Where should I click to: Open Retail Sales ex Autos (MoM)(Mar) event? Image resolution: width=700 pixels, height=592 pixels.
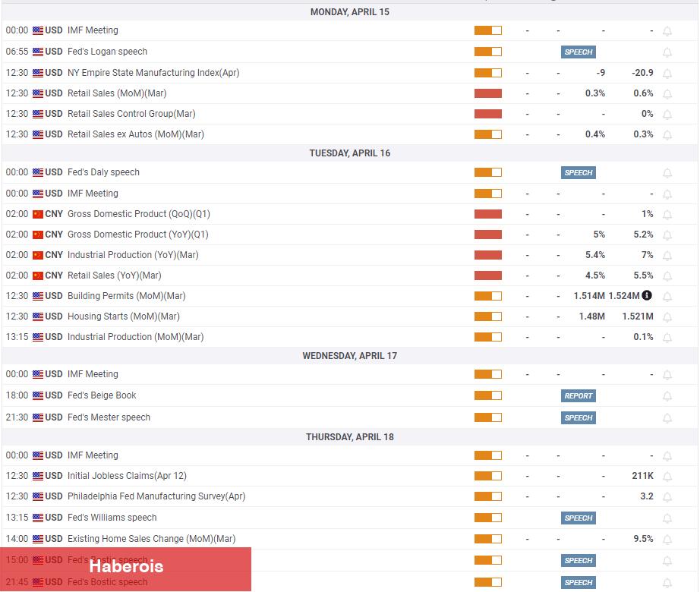point(136,134)
